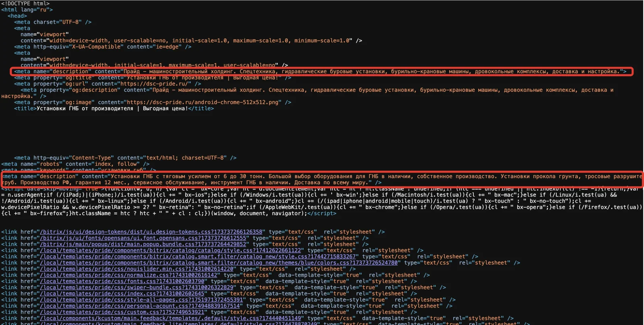This screenshot has height=325, width=644.
Task: Click the title tag text line
Action: pos(114,109)
